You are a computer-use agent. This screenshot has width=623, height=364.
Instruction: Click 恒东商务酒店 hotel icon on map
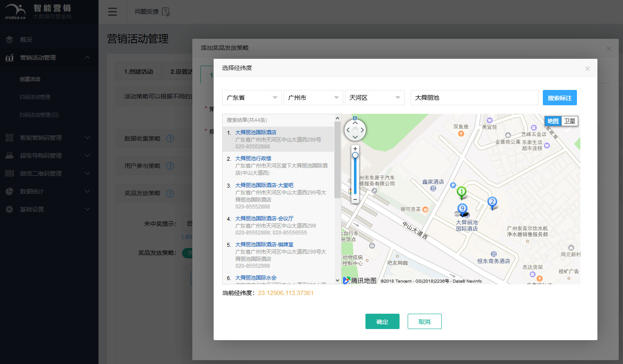tap(494, 254)
